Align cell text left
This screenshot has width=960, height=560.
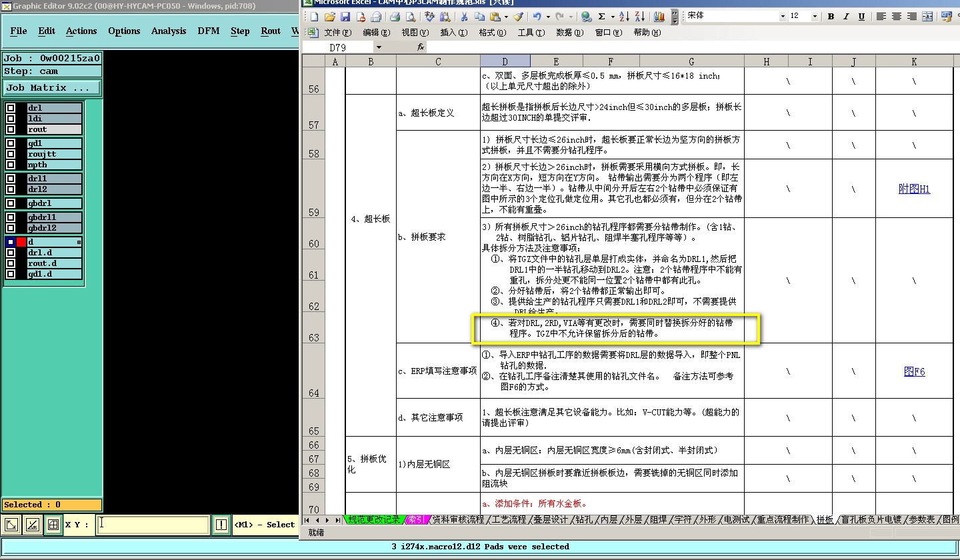point(881,17)
